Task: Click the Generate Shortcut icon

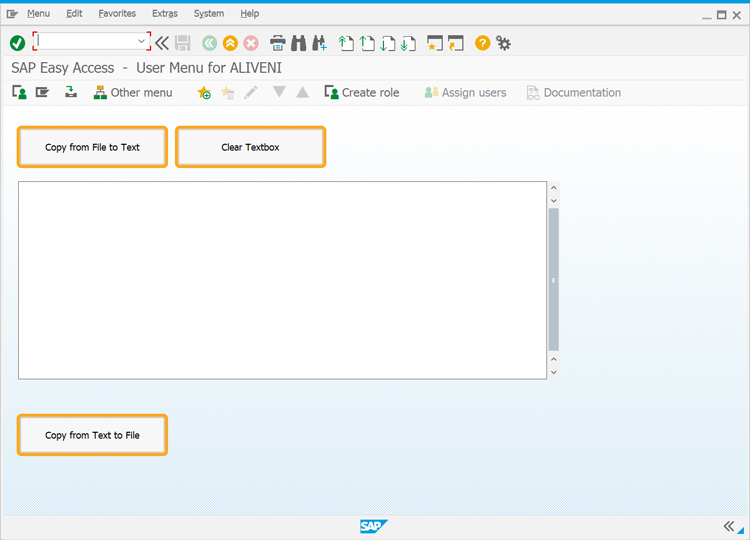Action: pyautogui.click(x=456, y=43)
